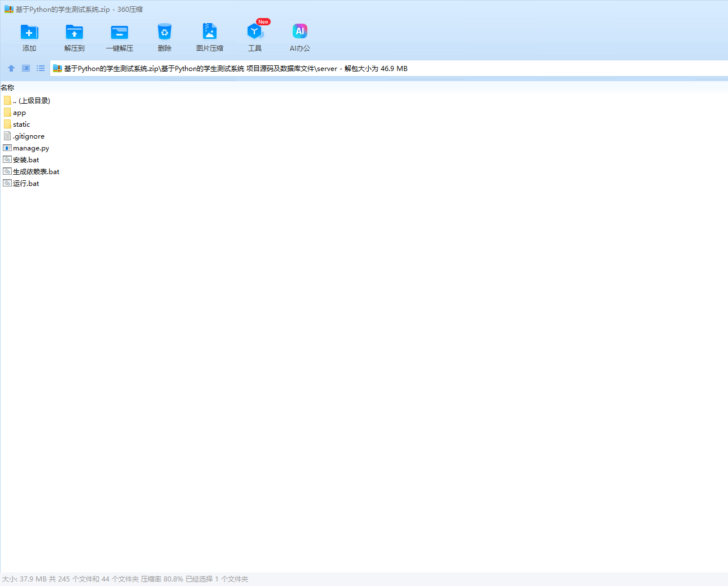Switch to list view mode
The image size is (728, 586).
(x=41, y=68)
